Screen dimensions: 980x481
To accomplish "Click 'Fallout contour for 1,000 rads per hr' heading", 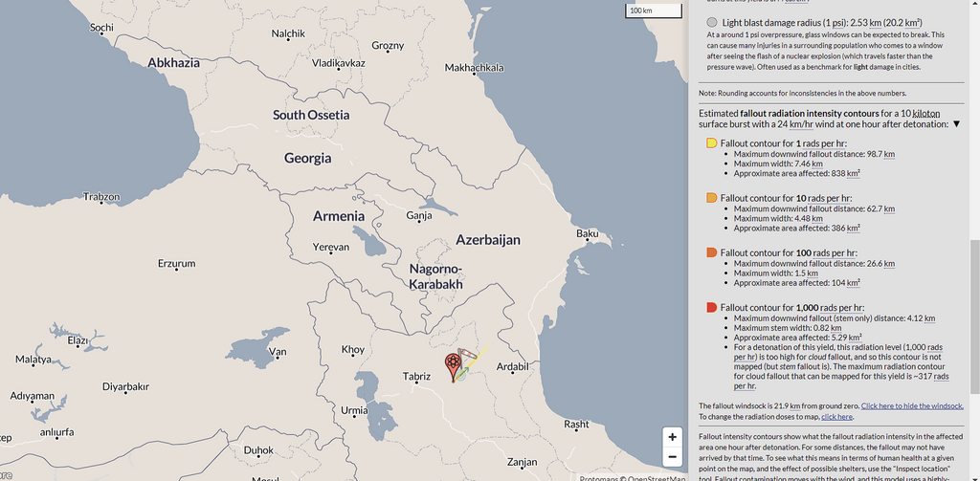I will (792, 308).
